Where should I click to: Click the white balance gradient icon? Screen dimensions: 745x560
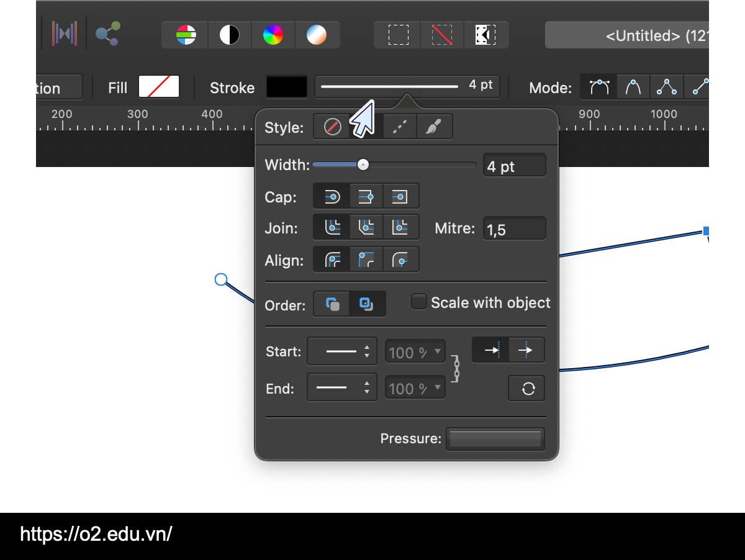coord(317,35)
